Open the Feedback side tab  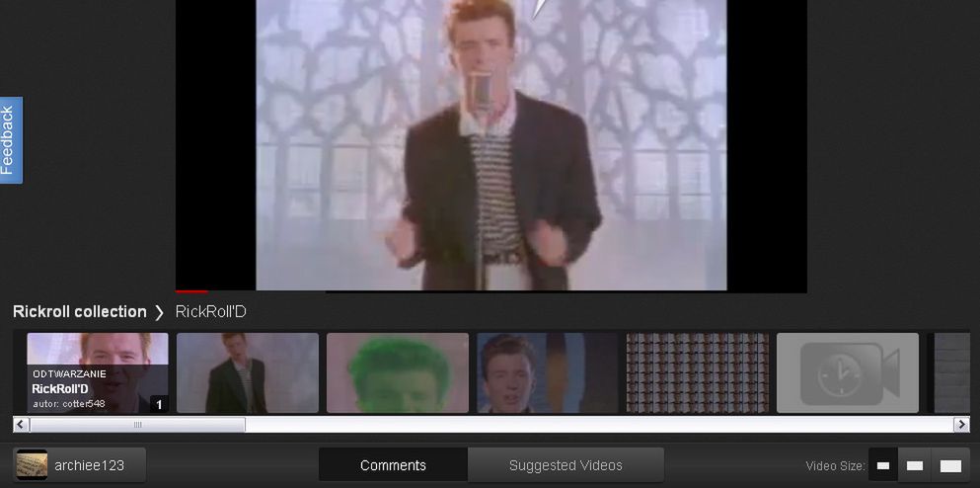click(x=11, y=140)
